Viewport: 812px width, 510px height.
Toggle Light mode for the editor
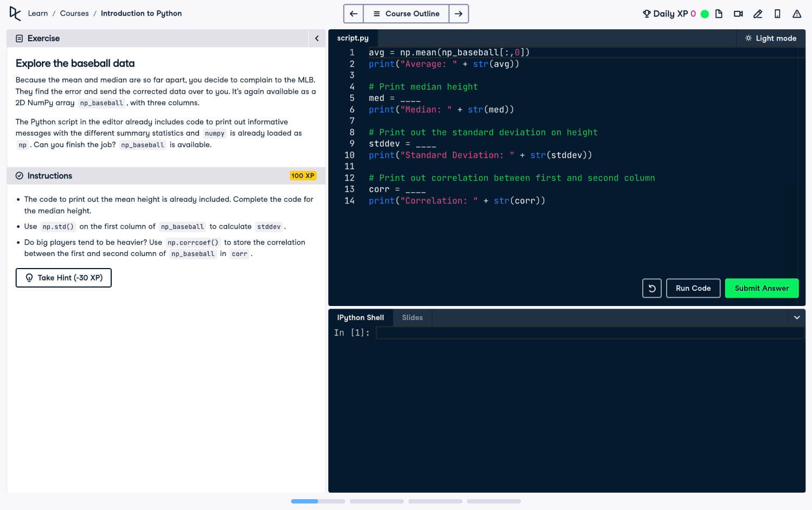click(x=770, y=38)
